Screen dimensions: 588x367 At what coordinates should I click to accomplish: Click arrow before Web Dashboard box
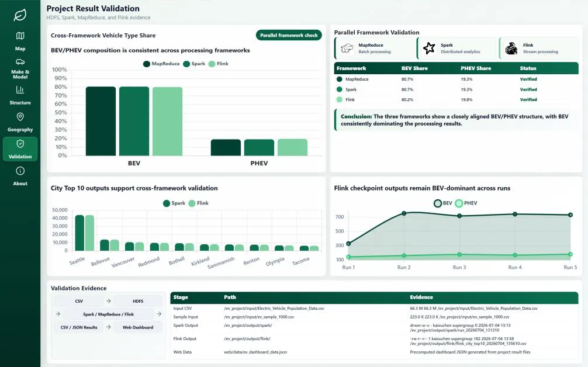108,327
